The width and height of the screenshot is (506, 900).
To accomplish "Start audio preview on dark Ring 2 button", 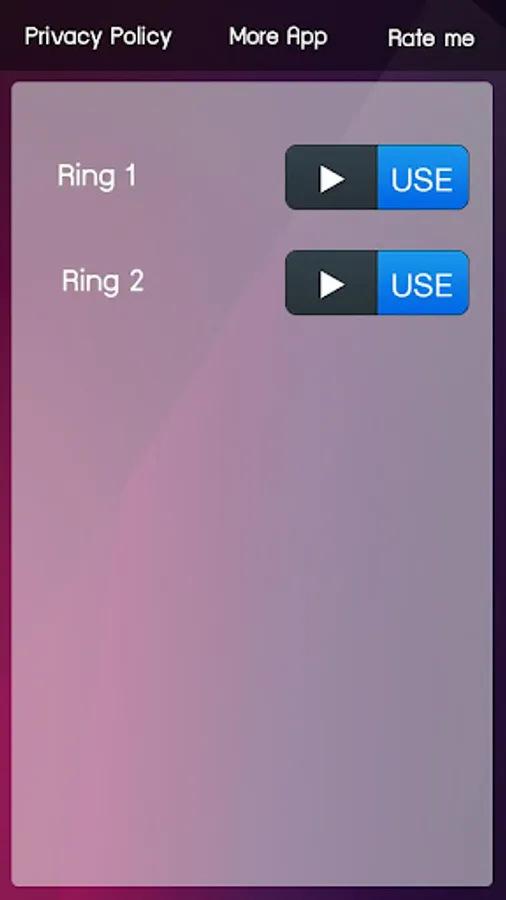I will (332, 283).
